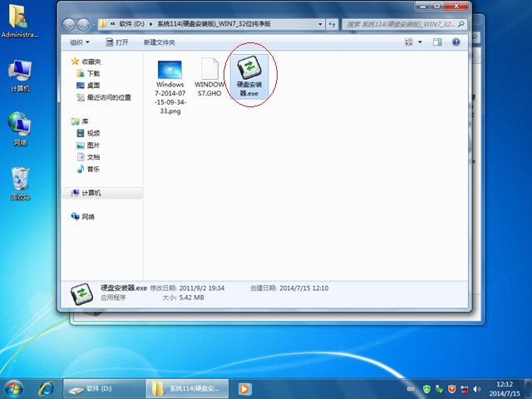Viewport: 532px width, 399px height.
Task: Select 网络 in the navigation pane
Action: tap(87, 217)
